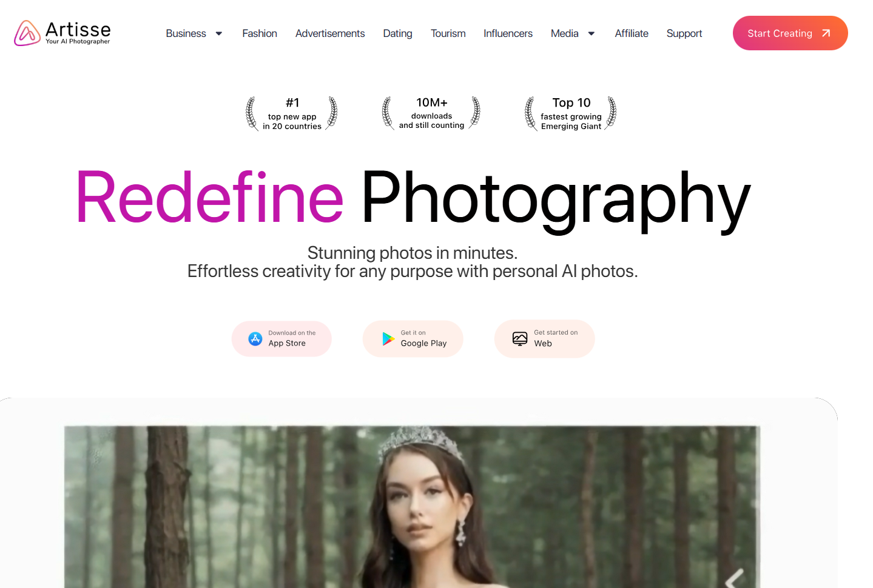Click the arrow icon in Start Creating
This screenshot has width=873, height=588.
[x=826, y=33]
